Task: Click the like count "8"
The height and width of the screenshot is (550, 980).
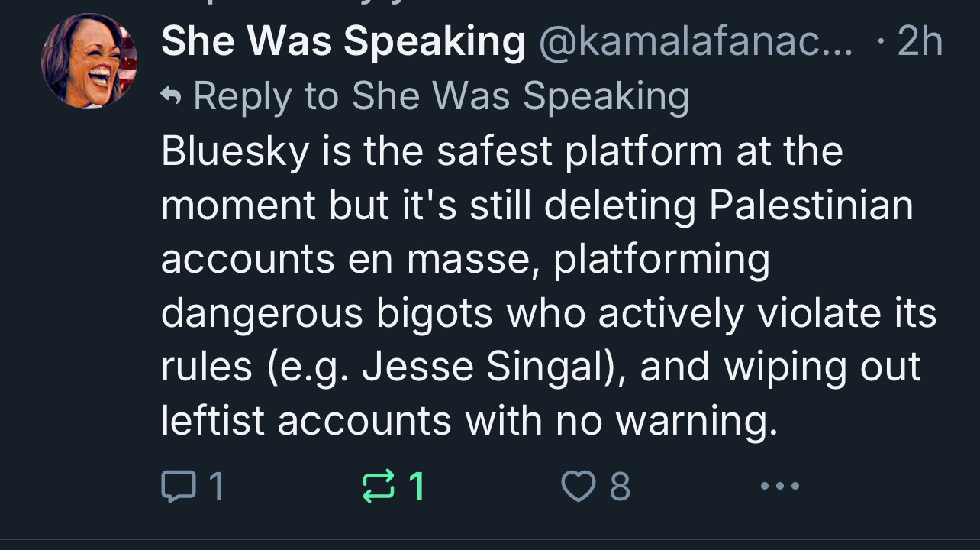Action: click(621, 486)
